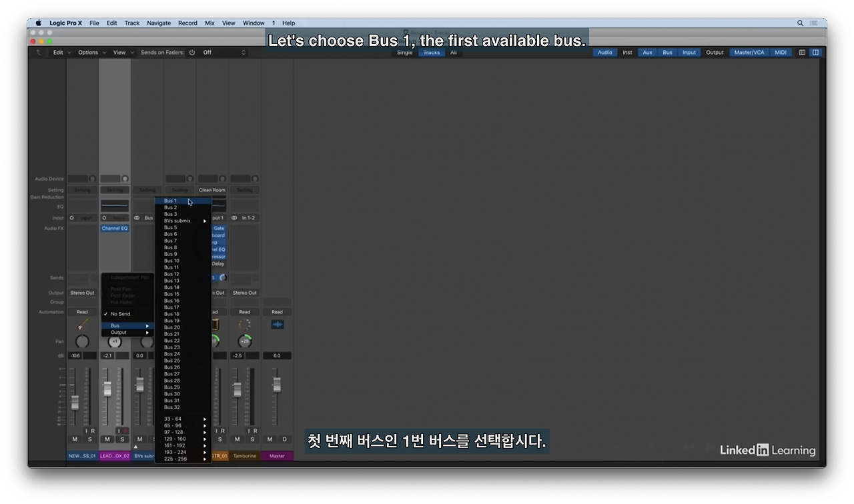Mute the Tamborine channel

238,439
